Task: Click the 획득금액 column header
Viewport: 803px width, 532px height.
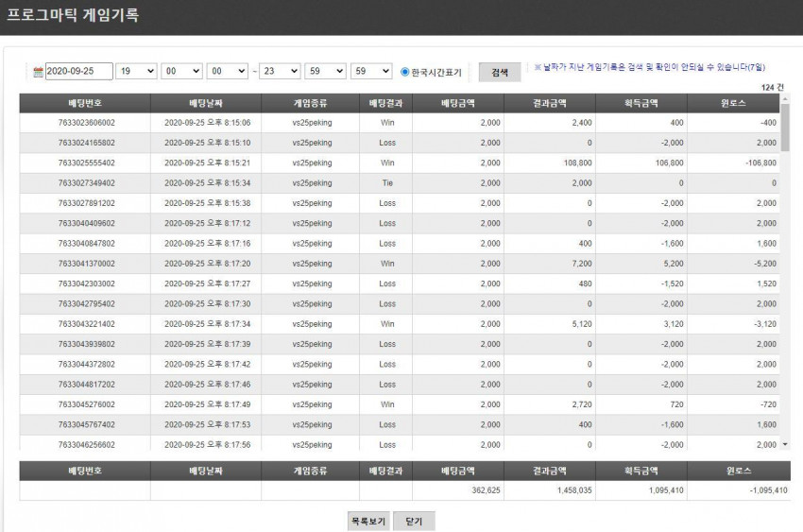Action: (x=641, y=103)
